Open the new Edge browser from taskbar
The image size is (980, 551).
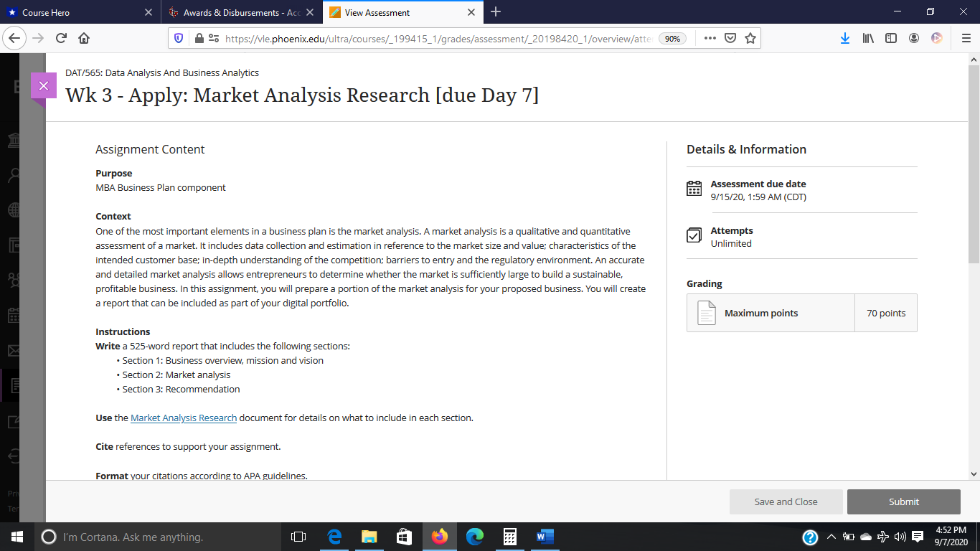pyautogui.click(x=475, y=537)
